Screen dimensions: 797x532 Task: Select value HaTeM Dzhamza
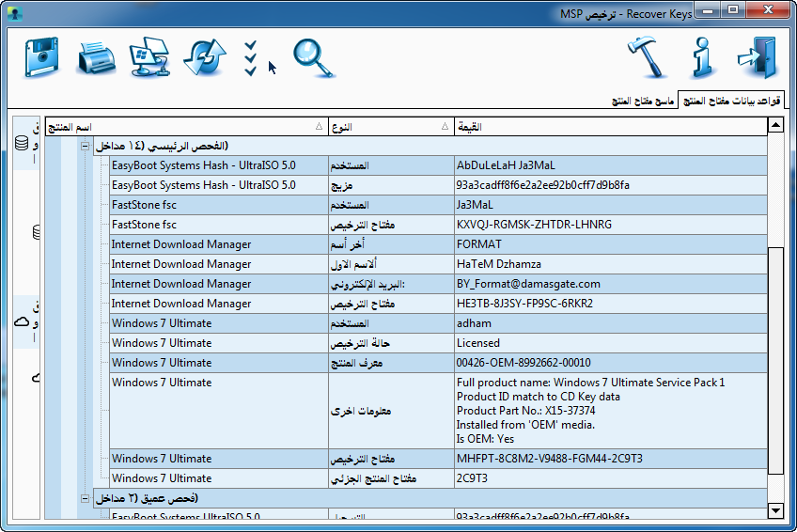click(611, 264)
